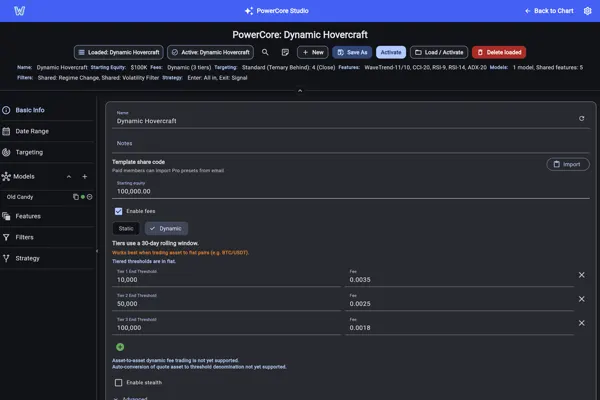Click the Activate button
The image size is (600, 400).
coord(391,52)
